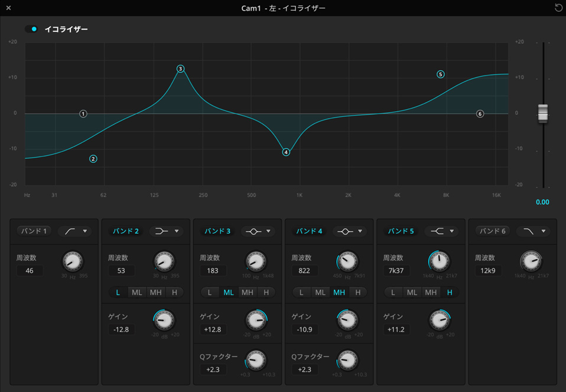Enable バンド 1 filter

[x=34, y=231]
